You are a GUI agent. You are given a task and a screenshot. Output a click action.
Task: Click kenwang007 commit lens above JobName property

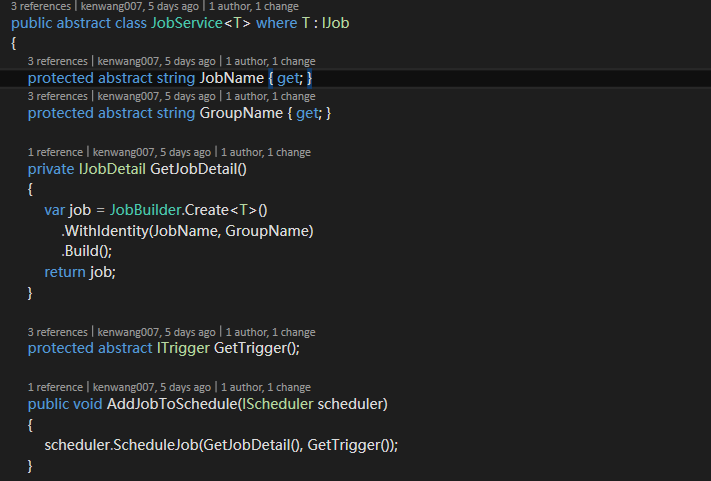coord(156,61)
